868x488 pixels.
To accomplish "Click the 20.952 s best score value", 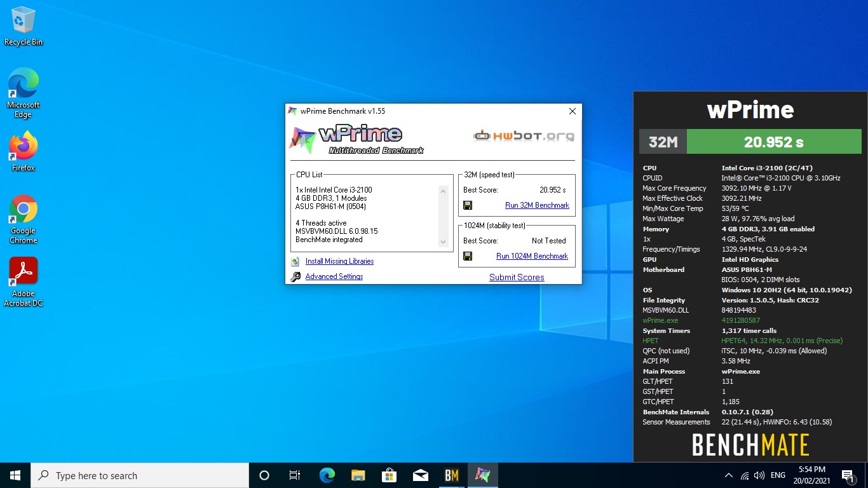I will click(x=552, y=190).
